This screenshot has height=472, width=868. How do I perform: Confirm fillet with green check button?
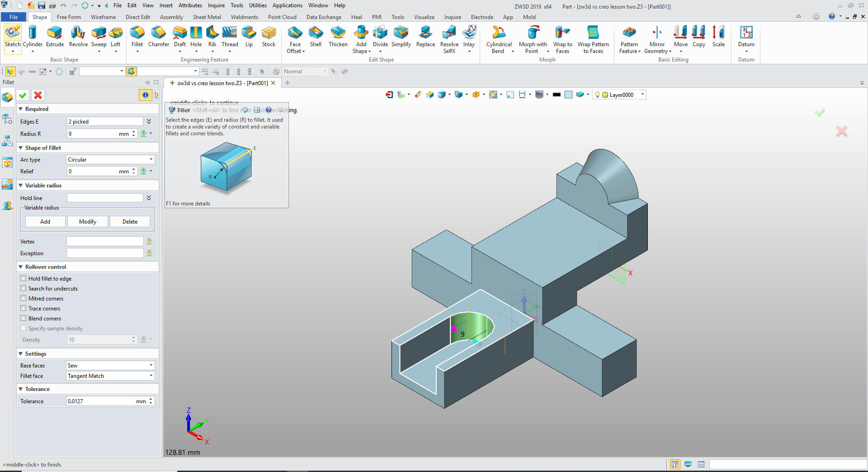coord(23,95)
